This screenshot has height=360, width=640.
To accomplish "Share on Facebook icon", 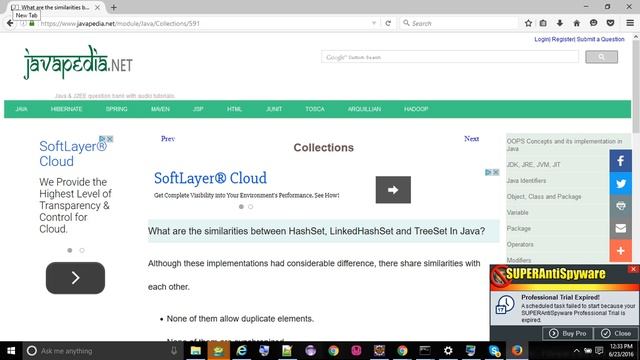I will [x=621, y=161].
